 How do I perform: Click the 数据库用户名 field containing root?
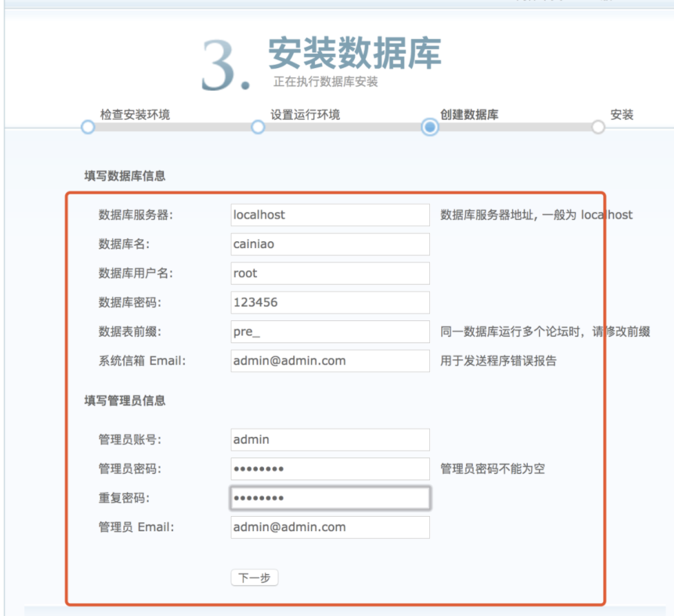[x=330, y=274]
